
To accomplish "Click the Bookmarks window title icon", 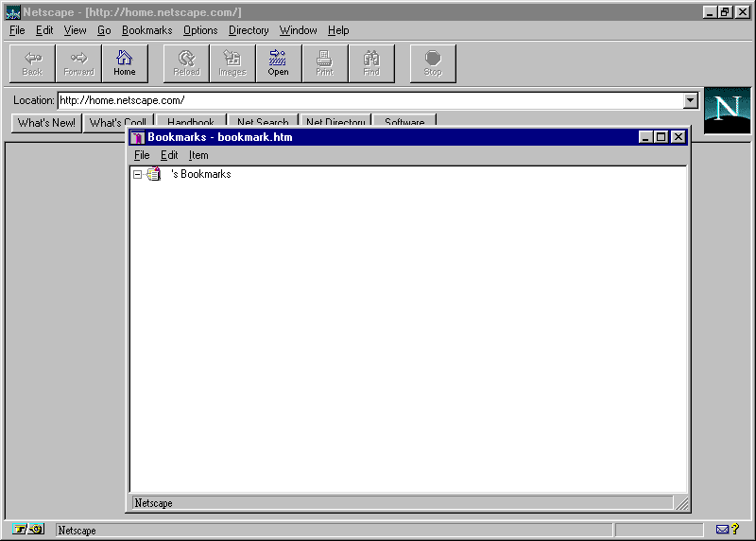I will point(137,137).
